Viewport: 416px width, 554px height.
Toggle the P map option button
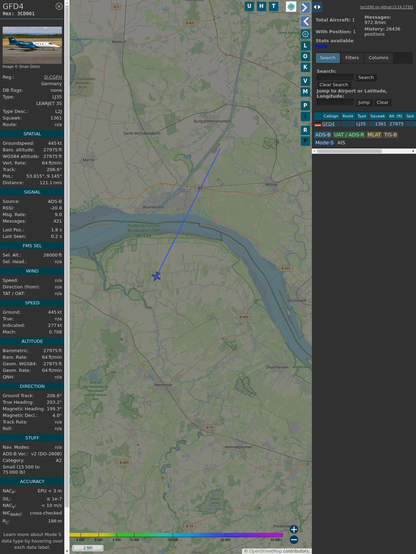305,105
